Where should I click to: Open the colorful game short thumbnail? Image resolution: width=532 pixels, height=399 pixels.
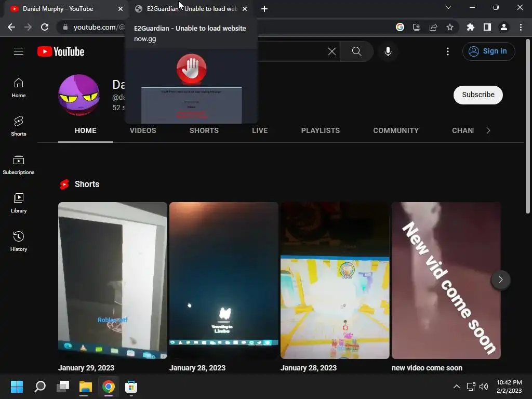pos(335,280)
